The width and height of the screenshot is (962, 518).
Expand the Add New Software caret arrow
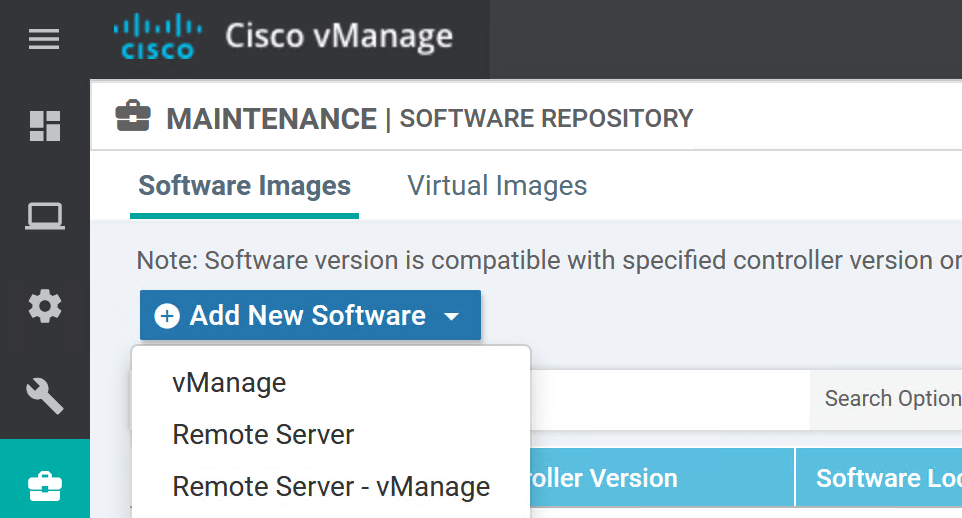point(452,317)
